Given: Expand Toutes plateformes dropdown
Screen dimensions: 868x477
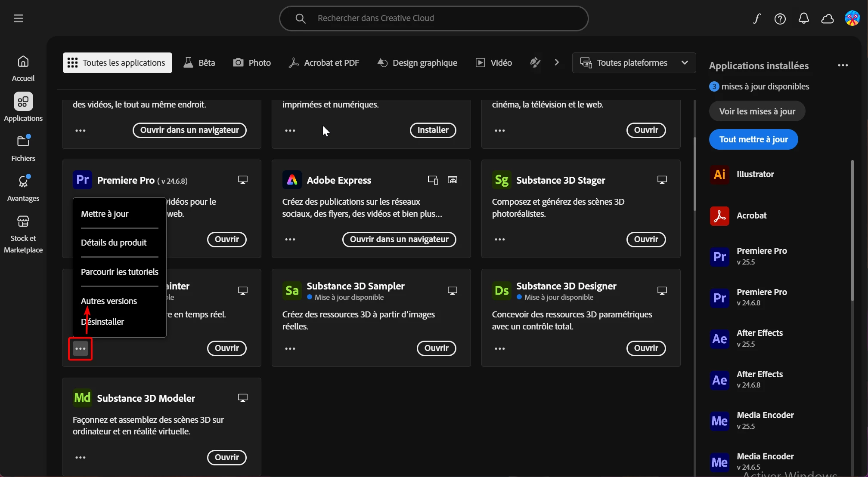Looking at the screenshot, I should [x=634, y=63].
